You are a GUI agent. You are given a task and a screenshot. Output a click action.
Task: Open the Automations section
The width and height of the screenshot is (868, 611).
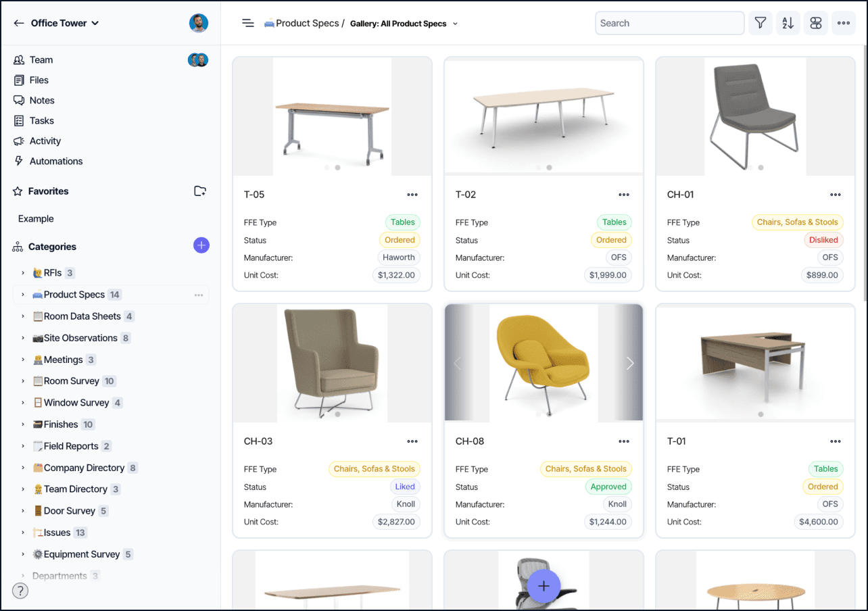[56, 162]
